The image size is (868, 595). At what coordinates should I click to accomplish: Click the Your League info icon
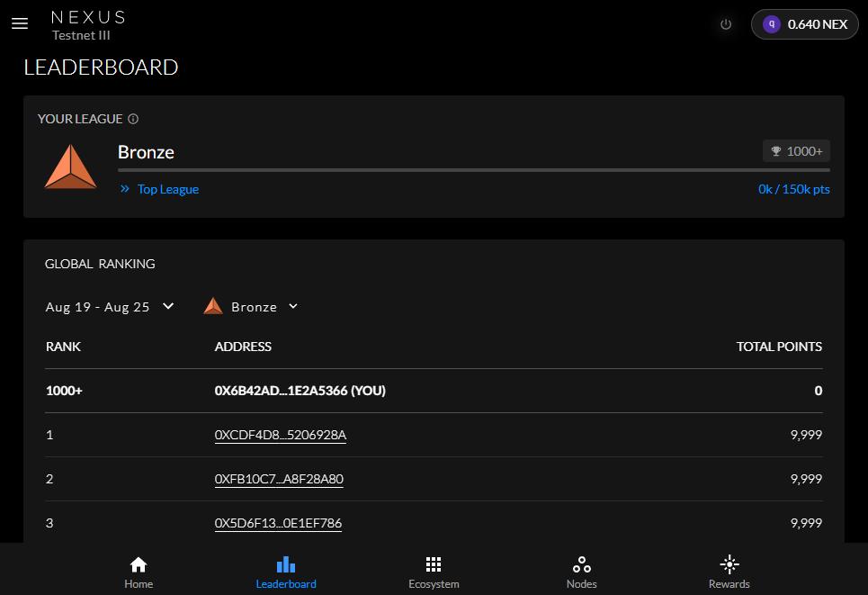point(133,119)
